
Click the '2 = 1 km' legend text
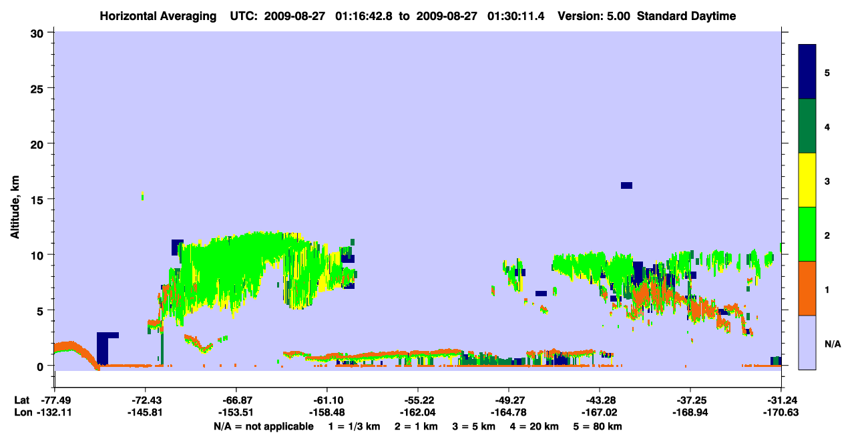tap(416, 426)
